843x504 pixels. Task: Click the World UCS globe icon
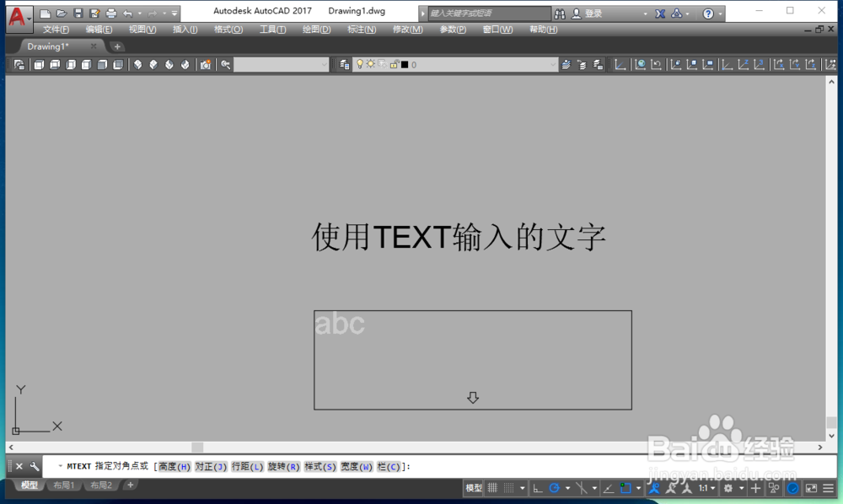tap(640, 65)
